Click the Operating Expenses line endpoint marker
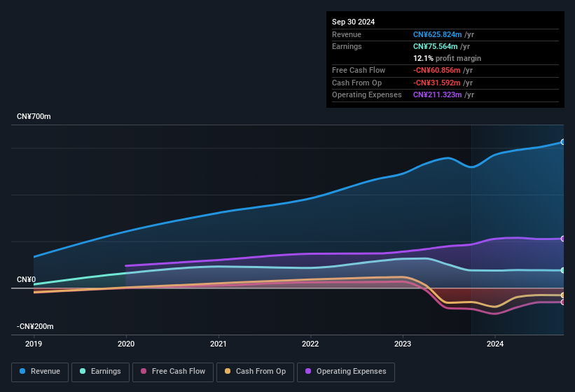The height and width of the screenshot is (392, 575). pyautogui.click(x=563, y=239)
